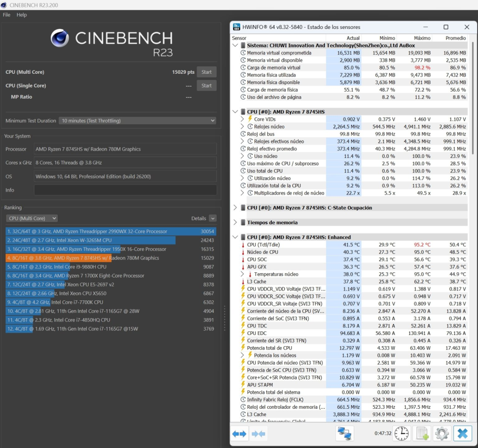
Task: Expand Relojes núcleo row
Action: click(x=242, y=126)
